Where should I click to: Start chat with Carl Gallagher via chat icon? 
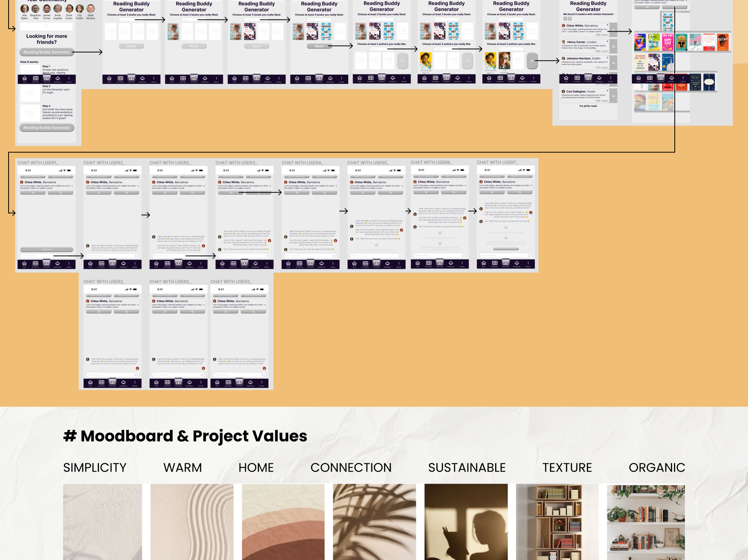613,96
